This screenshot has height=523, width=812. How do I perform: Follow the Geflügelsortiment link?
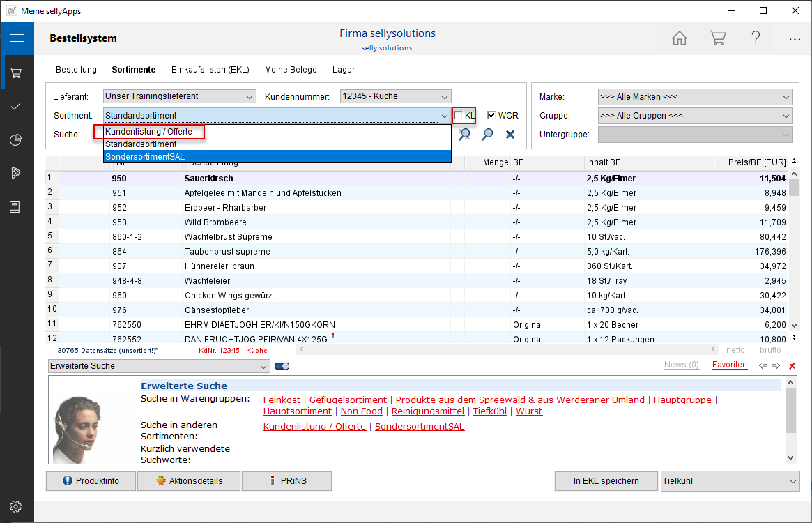tap(348, 400)
